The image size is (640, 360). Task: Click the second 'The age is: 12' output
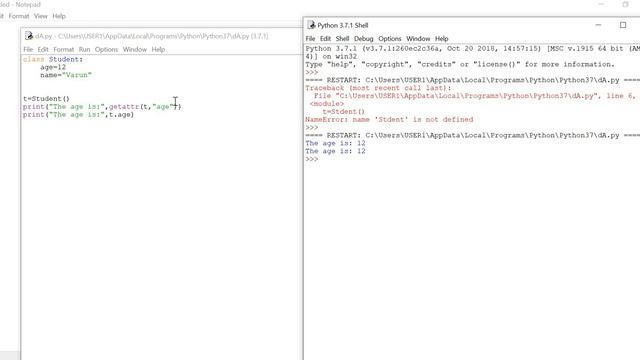tap(336, 151)
